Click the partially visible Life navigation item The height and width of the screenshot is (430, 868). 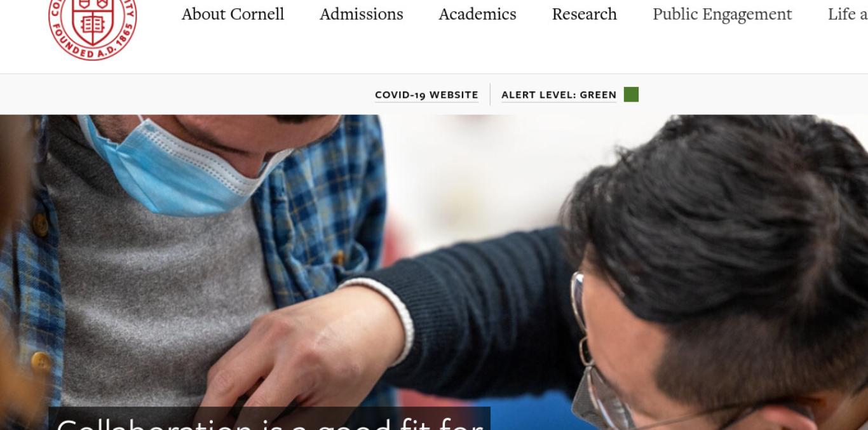point(848,14)
